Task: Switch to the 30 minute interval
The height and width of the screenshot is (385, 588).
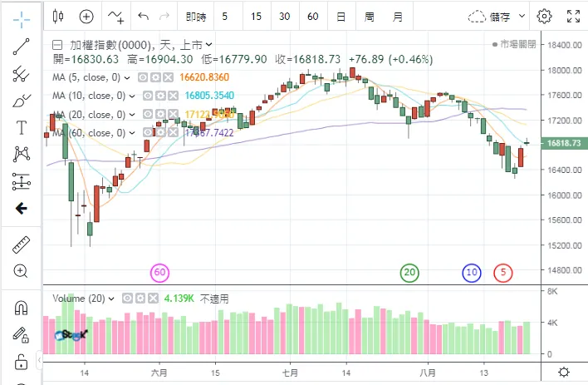Action: 285,17
